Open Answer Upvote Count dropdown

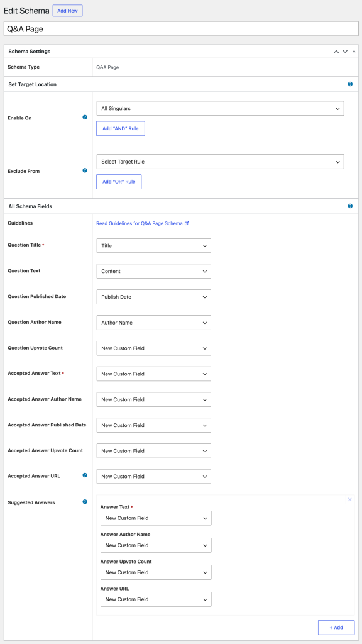tap(156, 572)
